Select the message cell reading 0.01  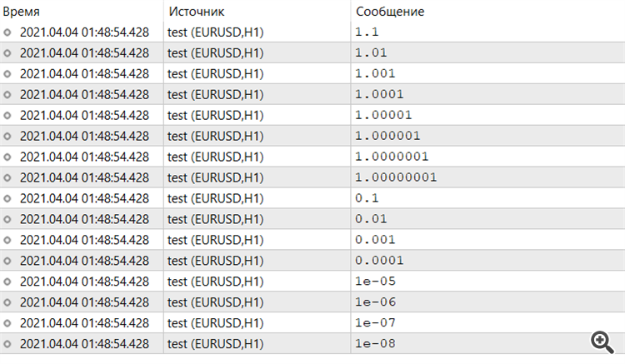(x=371, y=219)
